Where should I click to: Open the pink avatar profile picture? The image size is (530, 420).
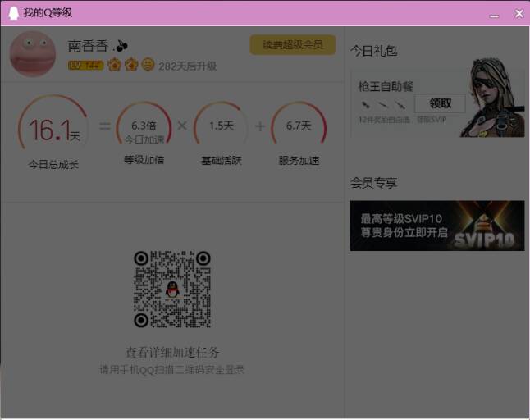(x=33, y=54)
